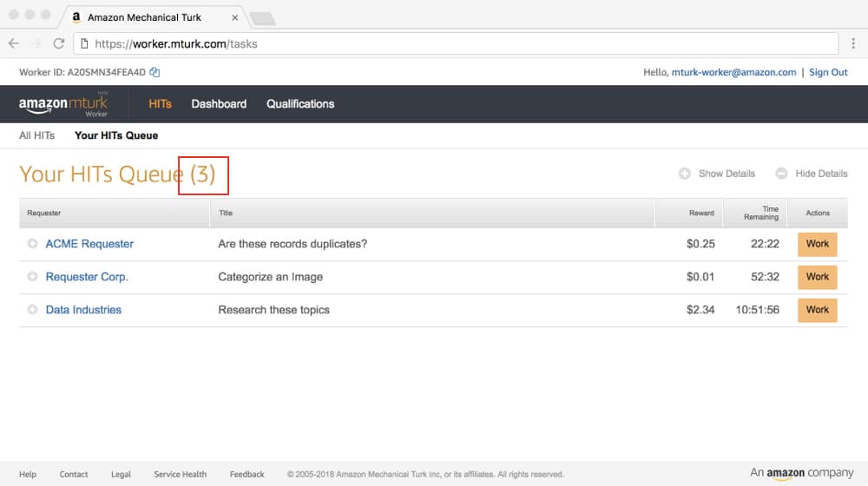Open the Service Health footer link

tap(180, 475)
